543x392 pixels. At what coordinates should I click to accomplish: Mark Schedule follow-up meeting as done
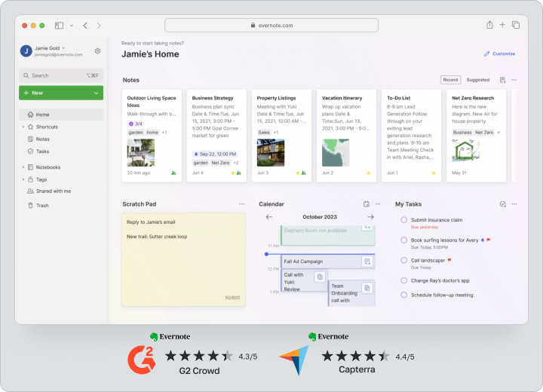[x=403, y=295]
